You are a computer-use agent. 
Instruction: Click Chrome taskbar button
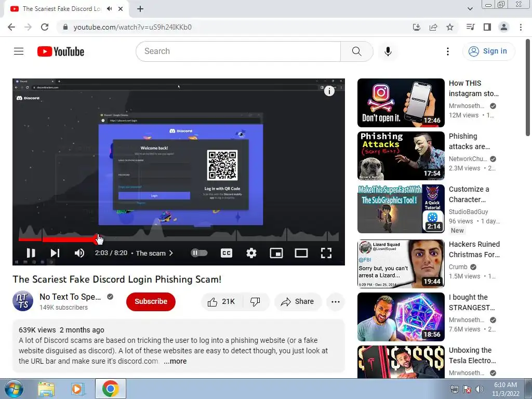tap(110, 389)
